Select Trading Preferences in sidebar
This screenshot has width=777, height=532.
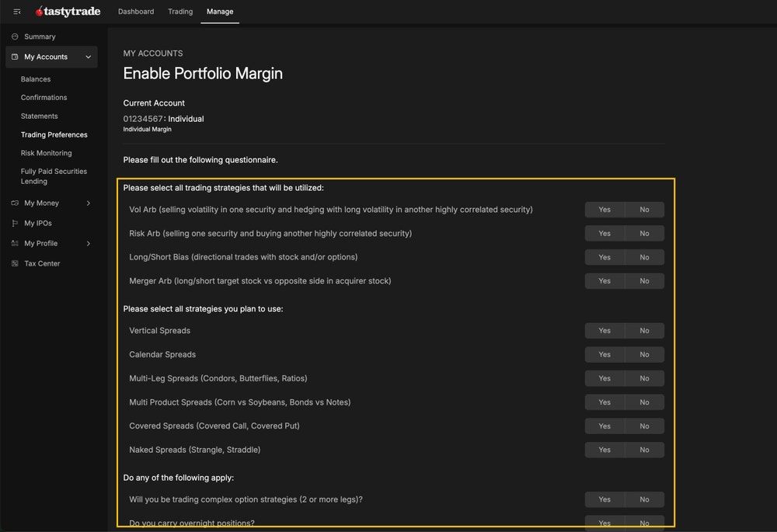54,134
